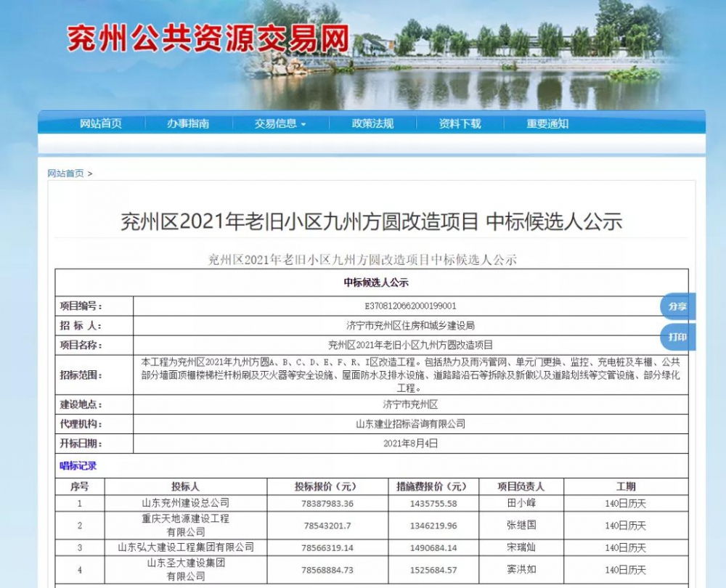Click the 分享 share icon on right edge
This screenshot has width=726, height=588.
[677, 306]
